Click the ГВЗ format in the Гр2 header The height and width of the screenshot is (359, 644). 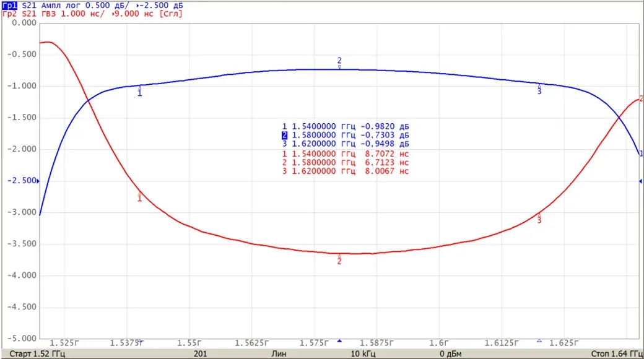click(x=48, y=14)
